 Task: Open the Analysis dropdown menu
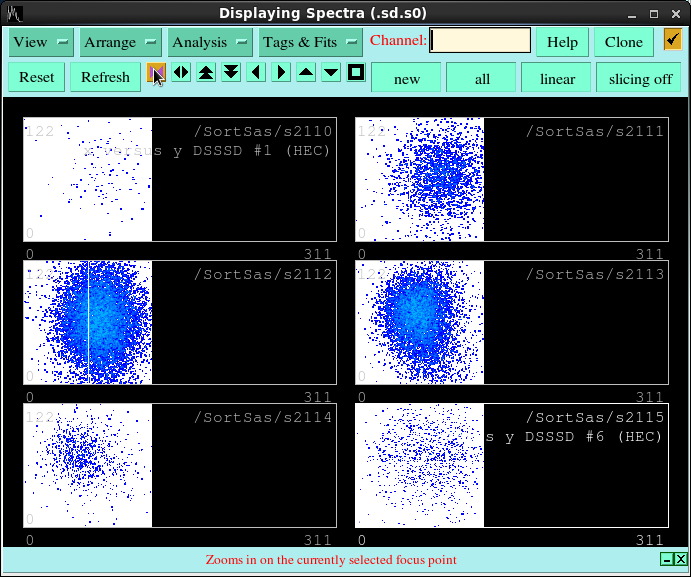[x=211, y=42]
